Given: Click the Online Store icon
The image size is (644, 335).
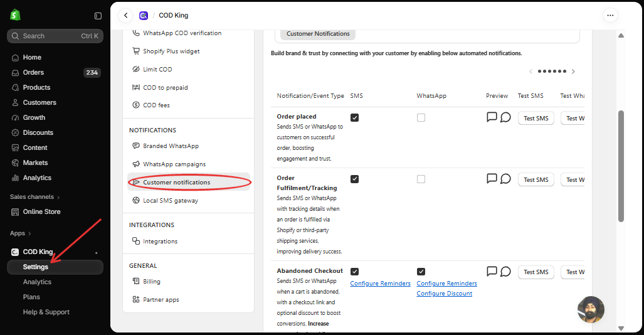Looking at the screenshot, I should coord(15,212).
